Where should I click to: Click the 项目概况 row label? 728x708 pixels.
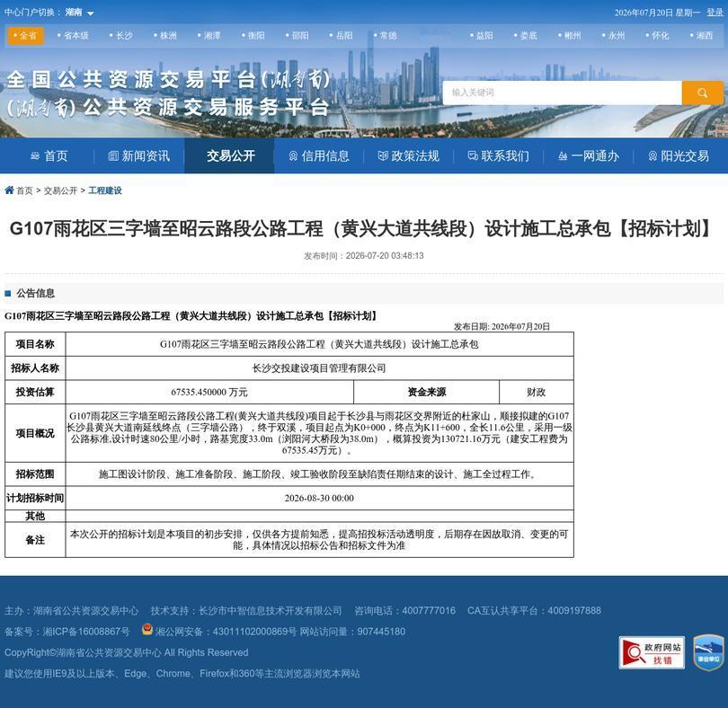[35, 433]
